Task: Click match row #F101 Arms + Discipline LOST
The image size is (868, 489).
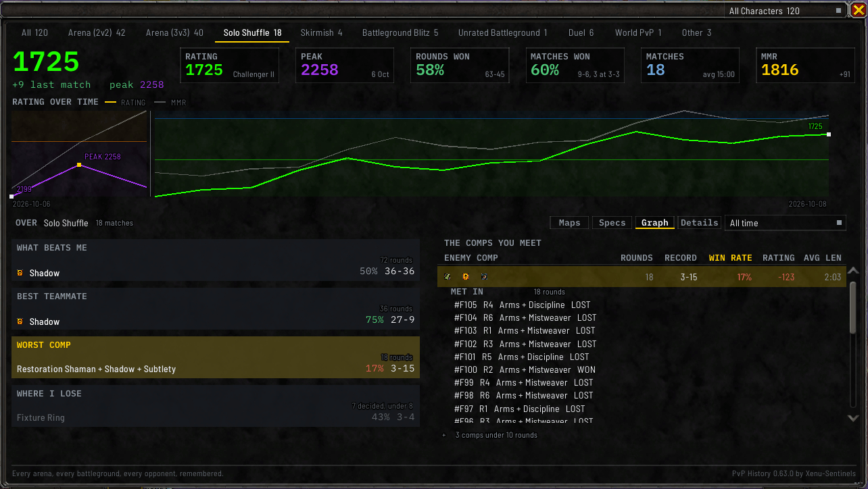Action: tap(521, 357)
